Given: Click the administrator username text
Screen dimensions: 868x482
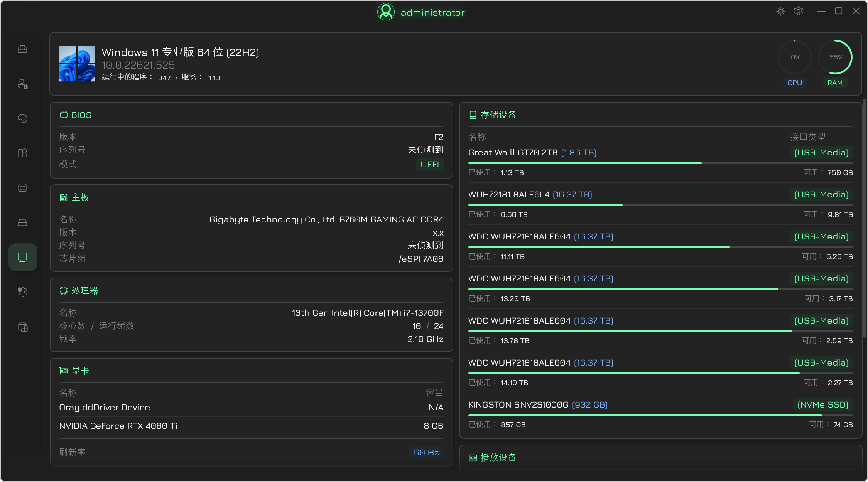Looking at the screenshot, I should [x=432, y=13].
